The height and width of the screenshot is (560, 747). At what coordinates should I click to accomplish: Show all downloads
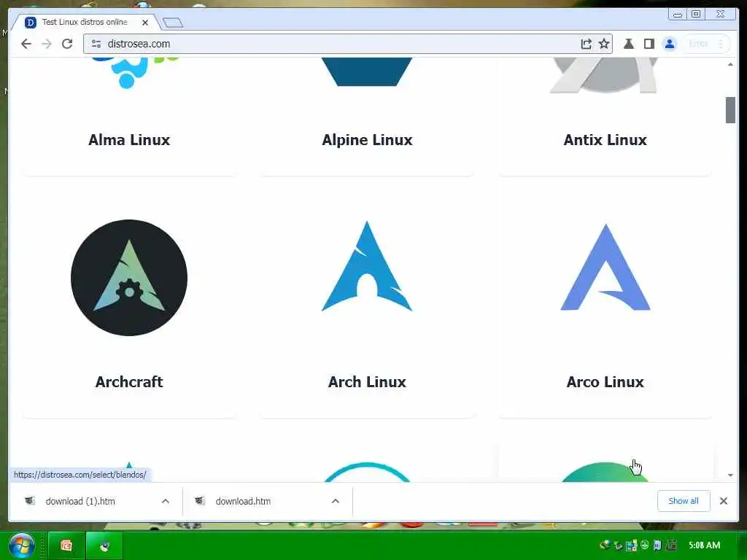[683, 501]
